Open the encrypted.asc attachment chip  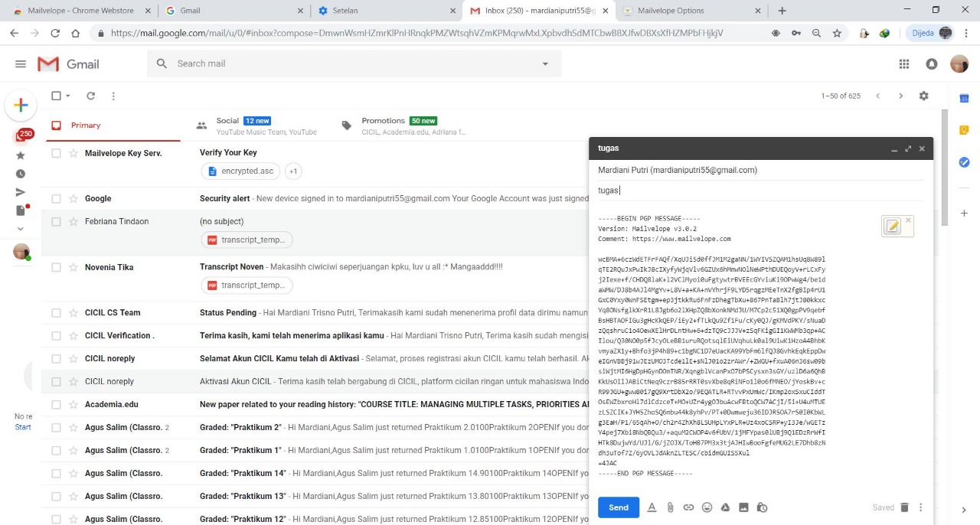240,171
